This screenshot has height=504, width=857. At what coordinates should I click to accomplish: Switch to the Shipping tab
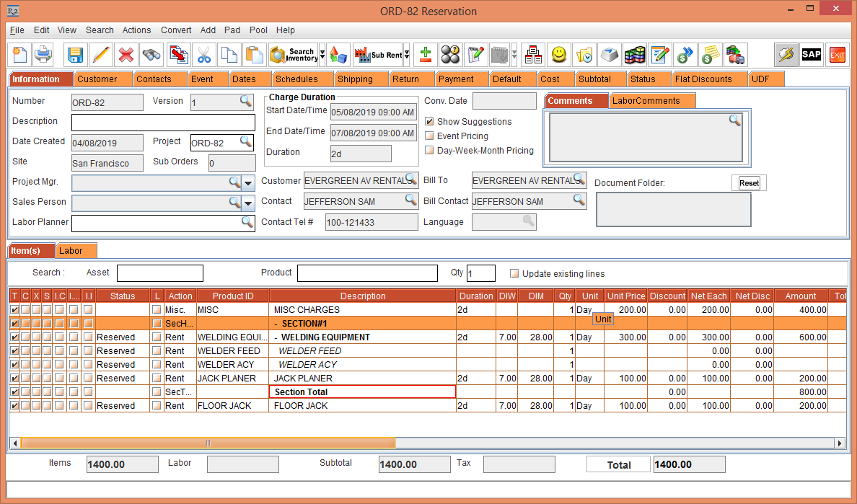tap(355, 79)
